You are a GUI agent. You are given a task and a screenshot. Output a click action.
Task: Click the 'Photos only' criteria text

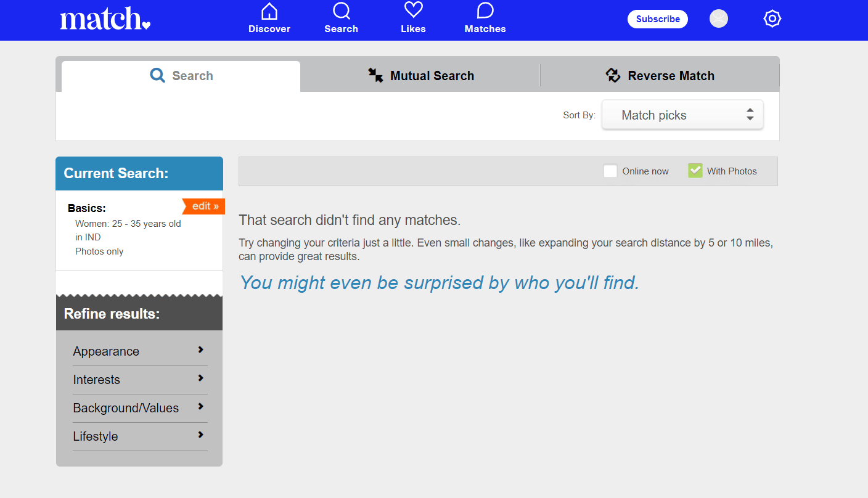coord(99,251)
